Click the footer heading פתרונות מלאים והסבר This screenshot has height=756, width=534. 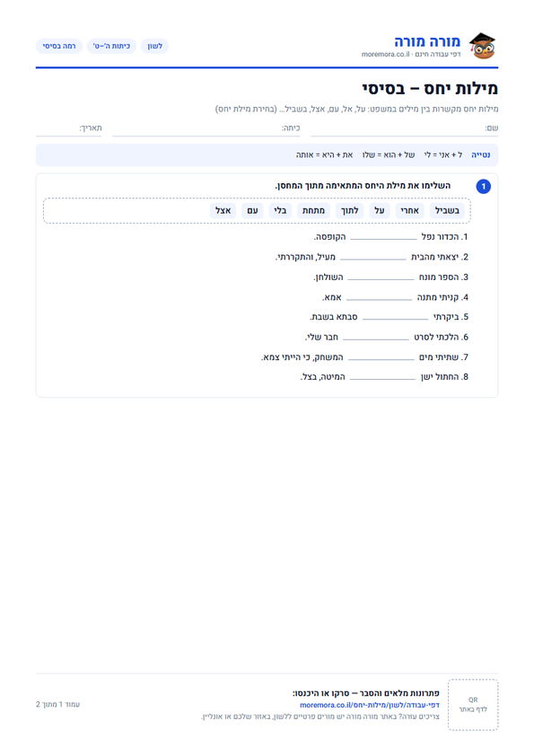pyautogui.click(x=366, y=693)
